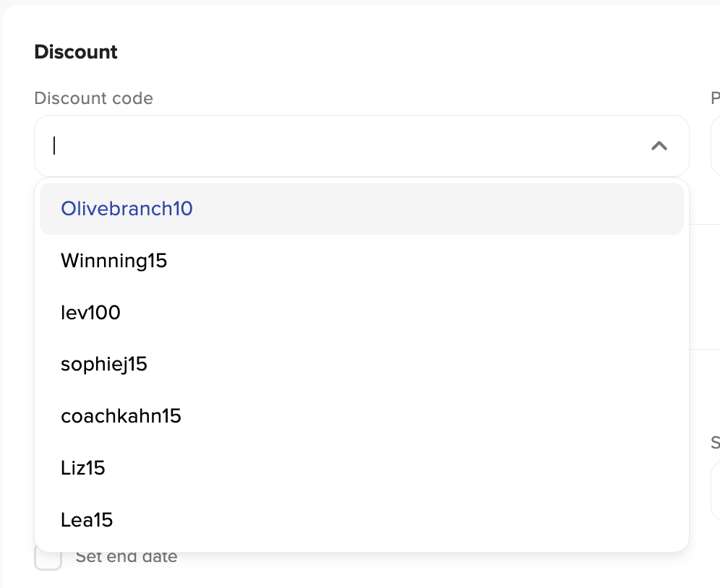Click the cut-off 'S' label on the right
The height and width of the screenshot is (588, 720).
tap(715, 442)
